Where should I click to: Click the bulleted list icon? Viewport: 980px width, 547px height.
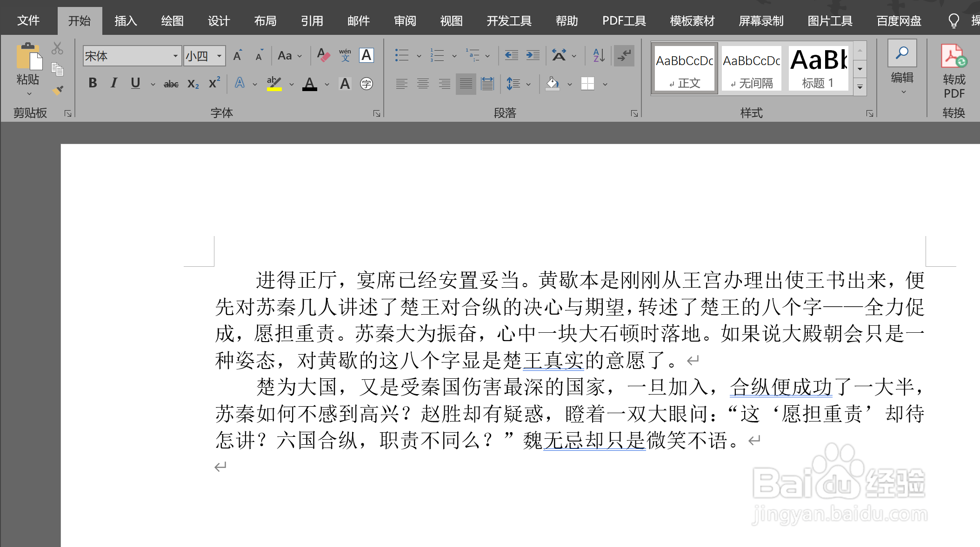pos(401,56)
